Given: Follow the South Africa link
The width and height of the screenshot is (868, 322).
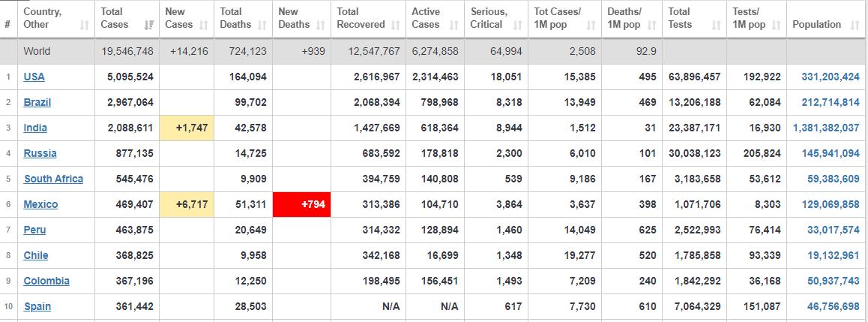Looking at the screenshot, I should pos(54,179).
